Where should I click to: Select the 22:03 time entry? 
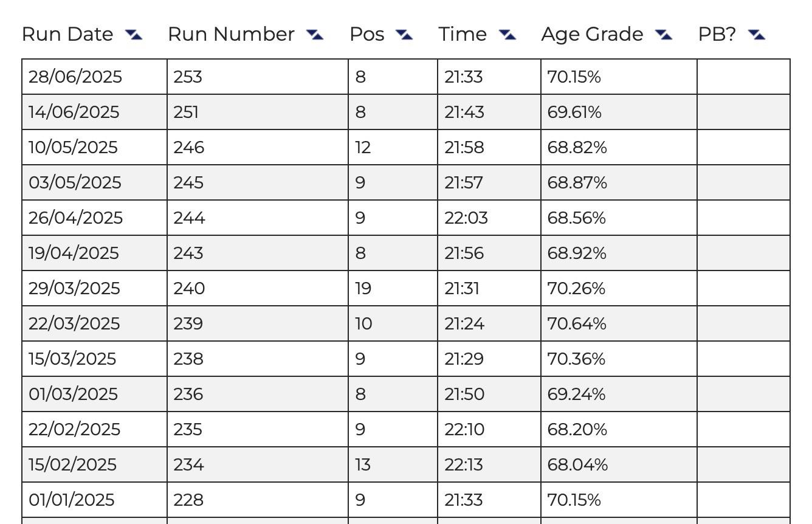point(489,218)
